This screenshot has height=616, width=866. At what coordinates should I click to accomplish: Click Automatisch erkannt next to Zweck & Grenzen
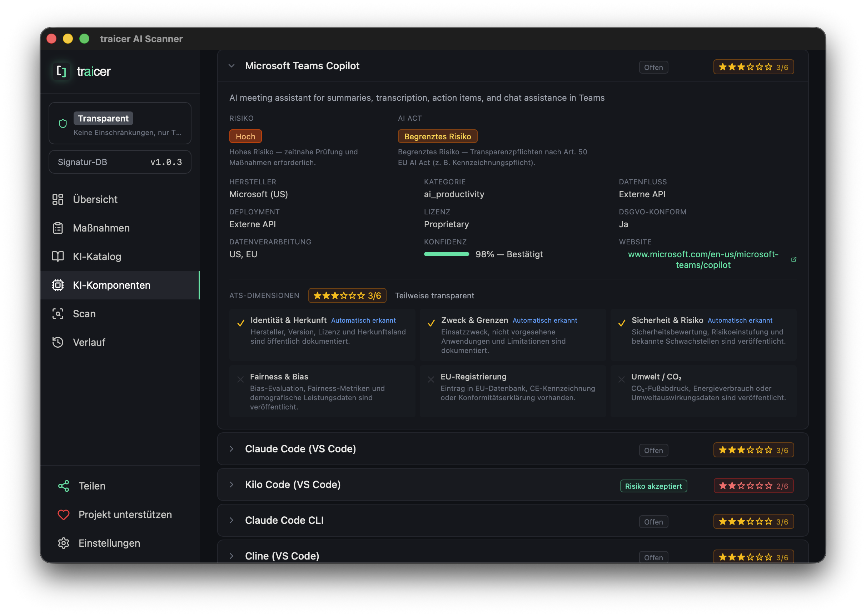[x=545, y=321]
